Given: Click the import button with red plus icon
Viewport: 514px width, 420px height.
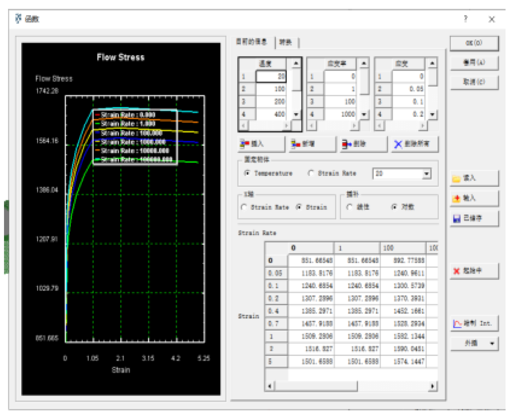Looking at the screenshot, I should 473,198.
